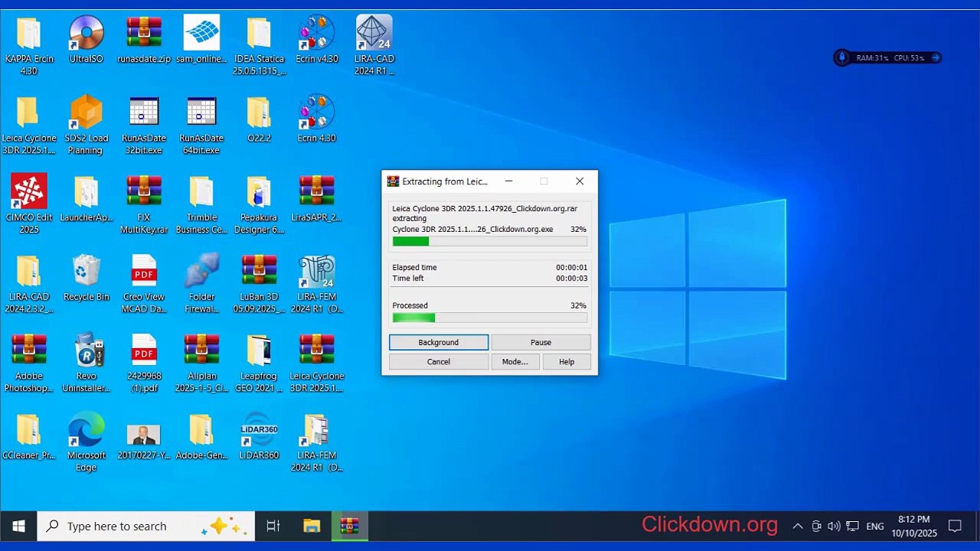The width and height of the screenshot is (980, 551).
Task: Launch Revo Uninstaller shortcut
Action: (x=87, y=363)
